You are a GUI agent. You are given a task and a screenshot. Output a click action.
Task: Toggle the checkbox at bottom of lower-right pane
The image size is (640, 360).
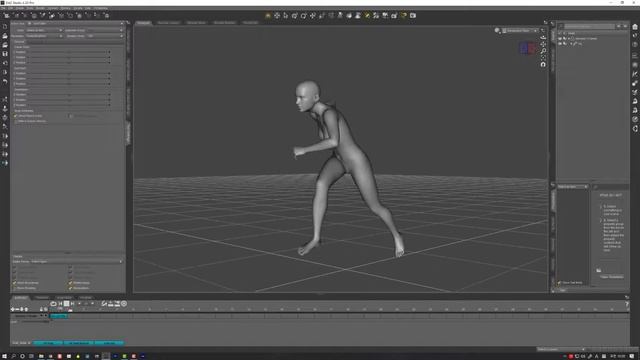point(560,282)
